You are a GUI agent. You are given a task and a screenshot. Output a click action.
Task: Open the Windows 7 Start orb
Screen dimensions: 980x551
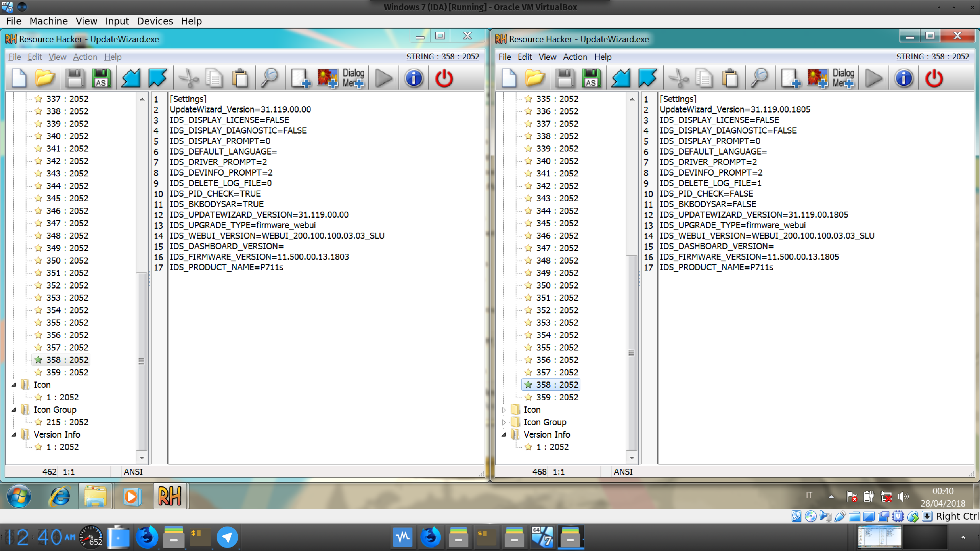click(19, 496)
